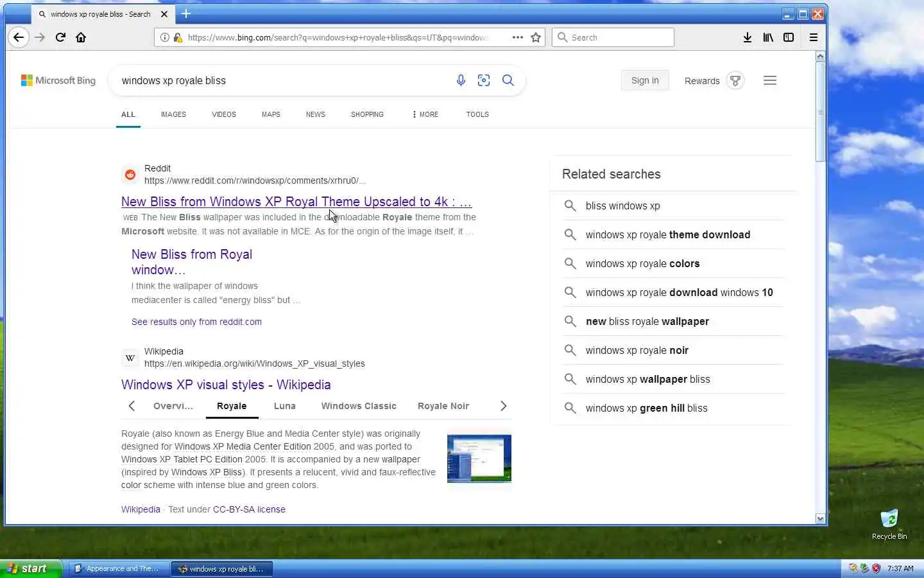Search related: windows xp green hill bliss

point(673,408)
